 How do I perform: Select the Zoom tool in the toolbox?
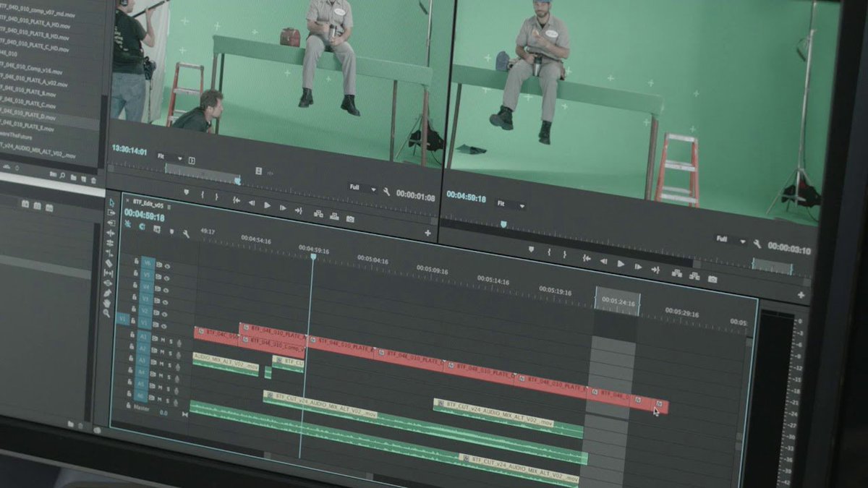tap(106, 313)
